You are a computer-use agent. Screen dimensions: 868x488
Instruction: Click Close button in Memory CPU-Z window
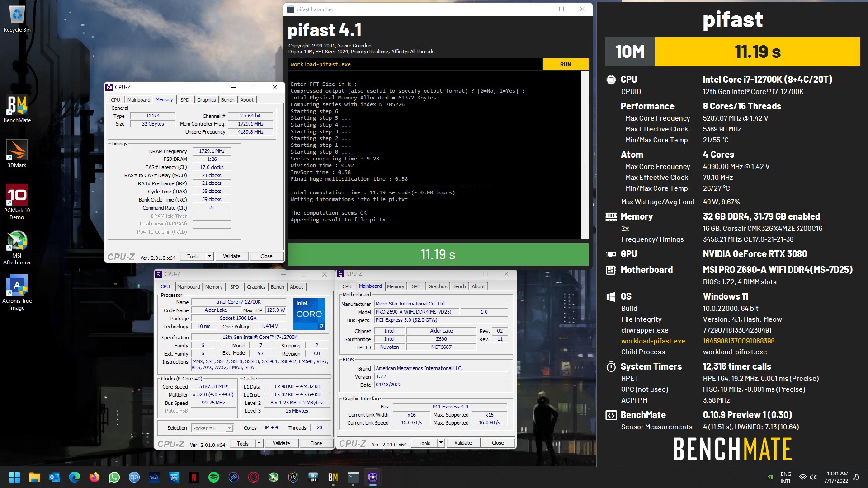[266, 256]
